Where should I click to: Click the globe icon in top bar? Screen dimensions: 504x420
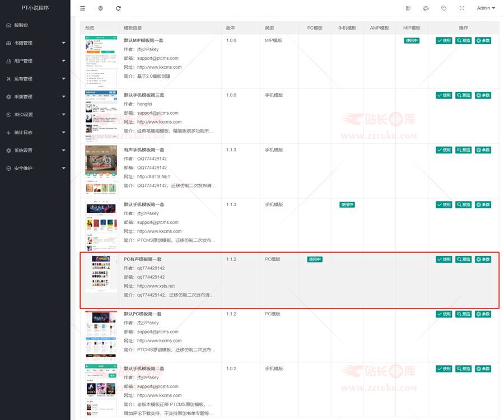(100, 8)
